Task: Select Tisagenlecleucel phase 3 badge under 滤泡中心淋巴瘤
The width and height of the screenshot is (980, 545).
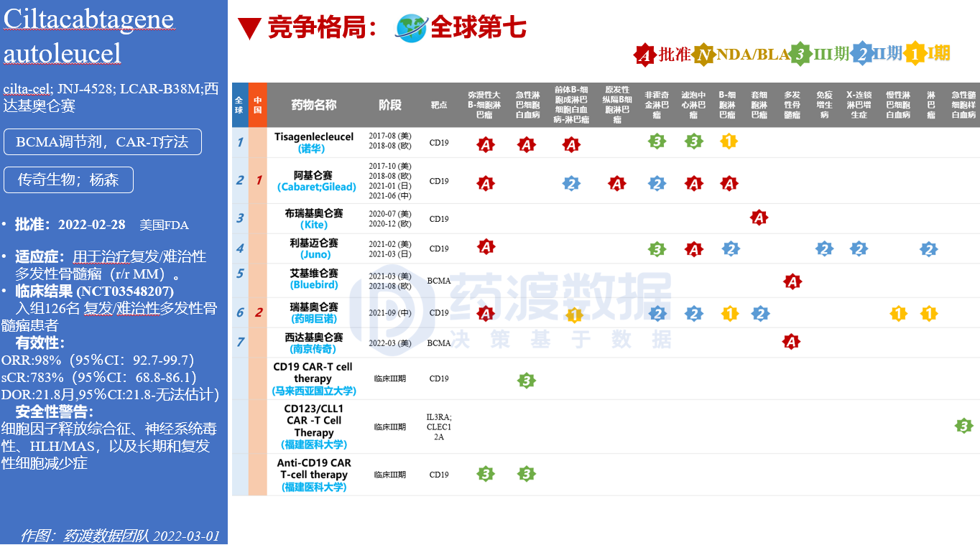Action: pos(693,141)
